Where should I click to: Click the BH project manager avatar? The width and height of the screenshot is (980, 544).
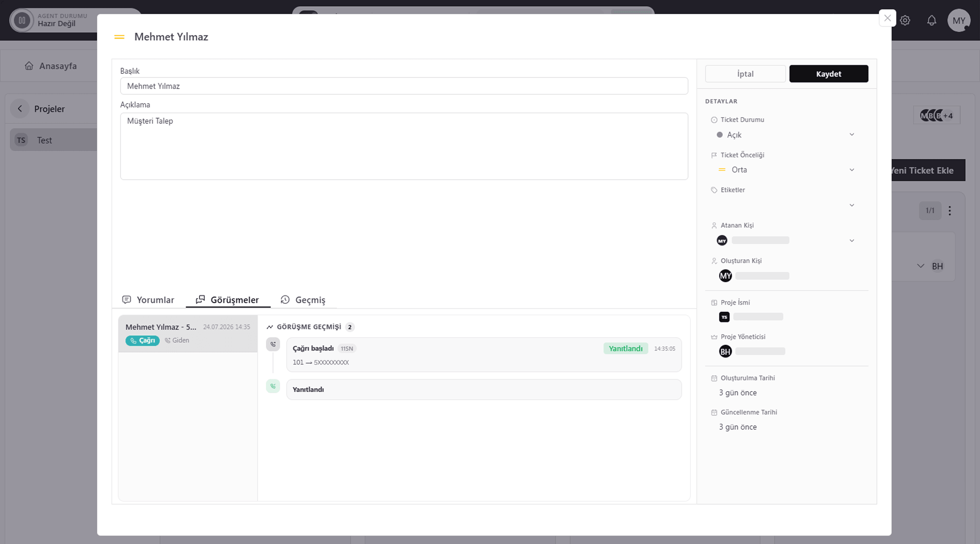[725, 351]
